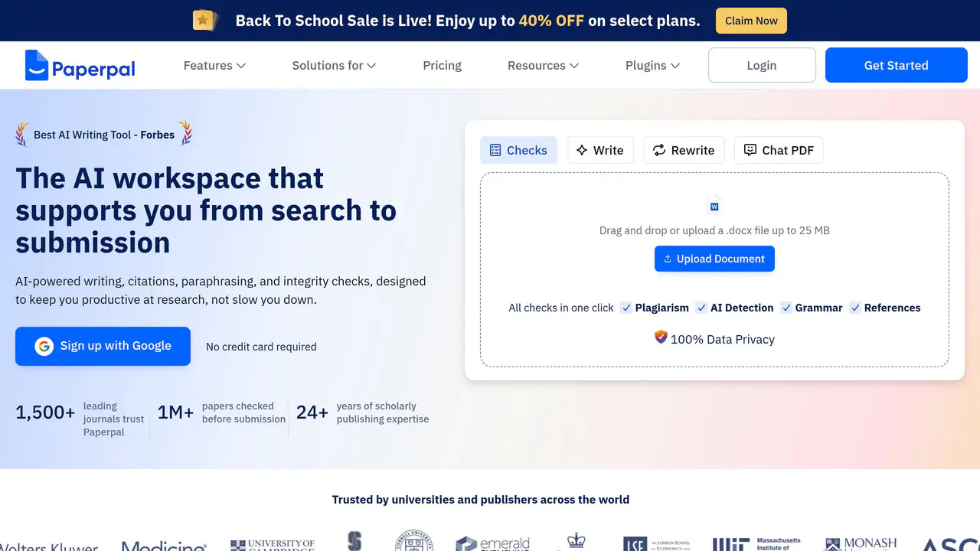The width and height of the screenshot is (980, 551).
Task: Click the 'Drag and drop or upload' text
Action: click(x=714, y=230)
